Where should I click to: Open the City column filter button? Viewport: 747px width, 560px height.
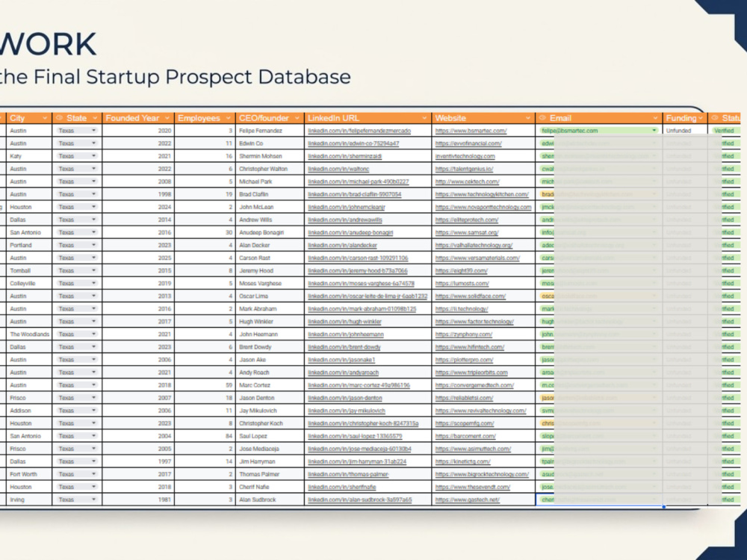45,118
